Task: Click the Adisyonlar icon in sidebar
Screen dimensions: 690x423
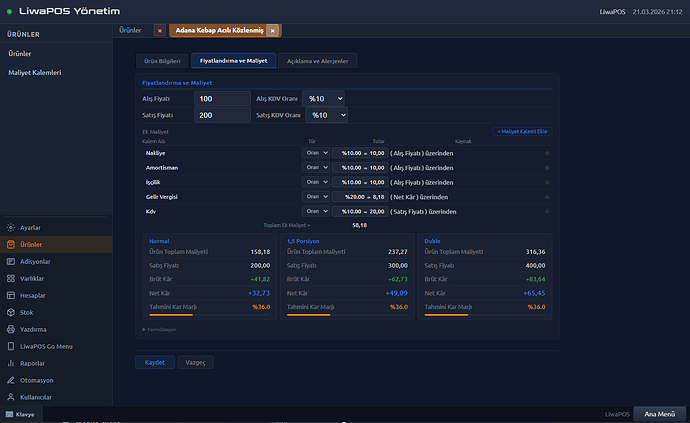Action: coord(10,262)
